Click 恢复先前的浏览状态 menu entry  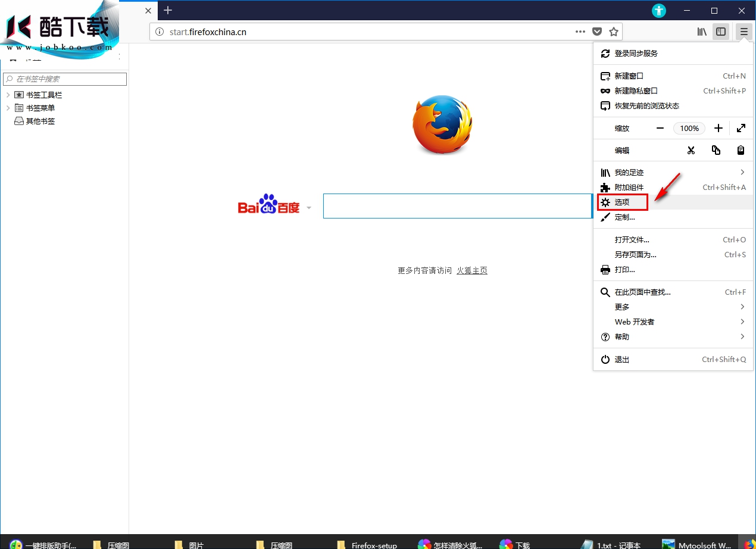tap(673, 106)
